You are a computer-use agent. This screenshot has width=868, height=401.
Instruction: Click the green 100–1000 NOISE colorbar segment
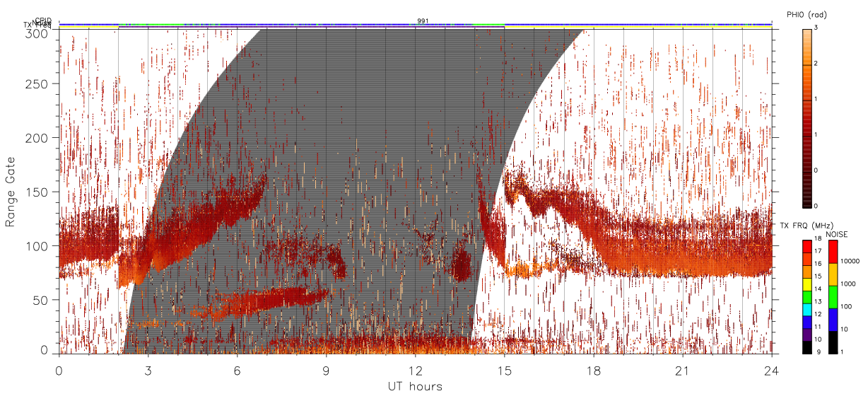click(833, 296)
